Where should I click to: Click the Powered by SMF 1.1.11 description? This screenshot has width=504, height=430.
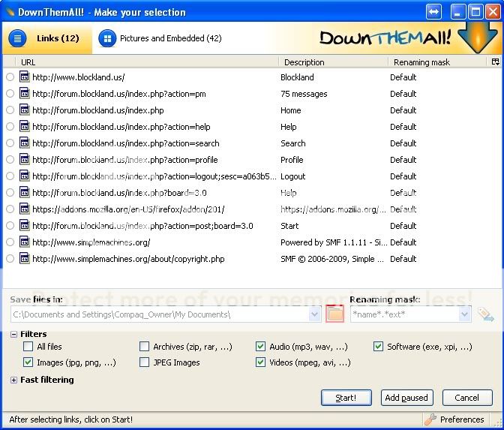point(334,242)
